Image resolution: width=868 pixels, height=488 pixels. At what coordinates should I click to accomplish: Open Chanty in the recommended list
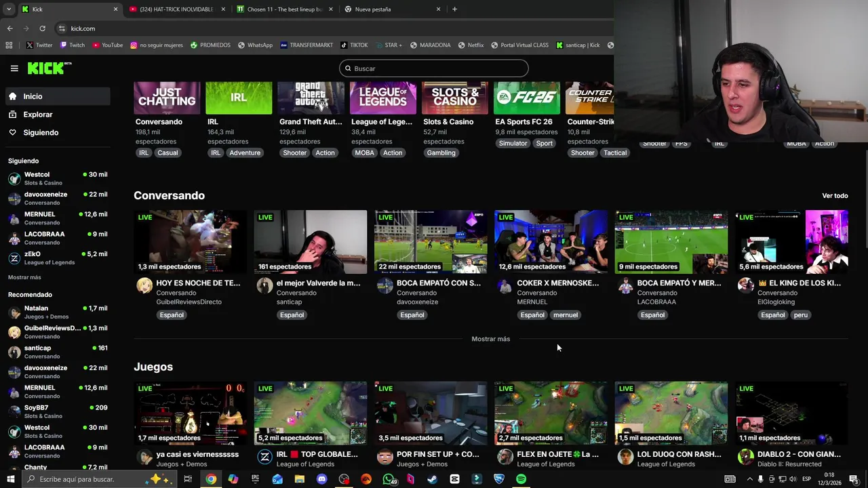tap(57, 468)
